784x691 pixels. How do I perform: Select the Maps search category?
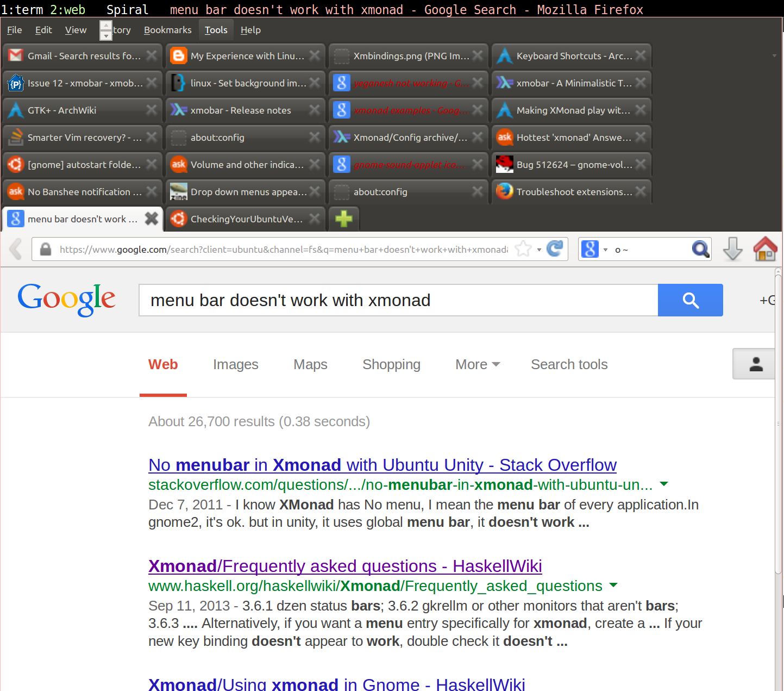310,364
